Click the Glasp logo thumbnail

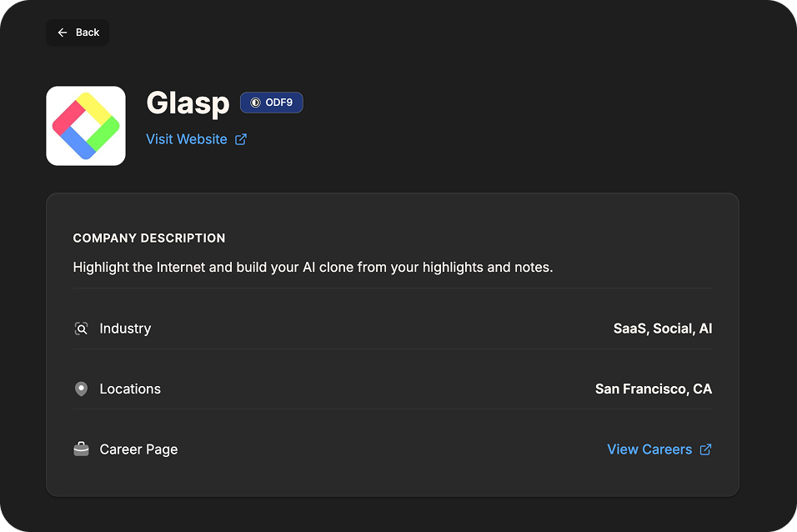pos(86,126)
